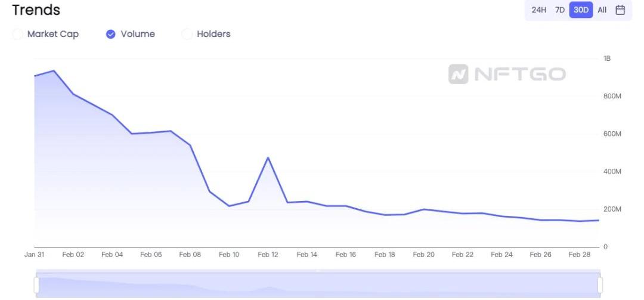Click the middle of the range slider track
Image resolution: width=644 pixels, height=300 pixels.
click(x=318, y=285)
